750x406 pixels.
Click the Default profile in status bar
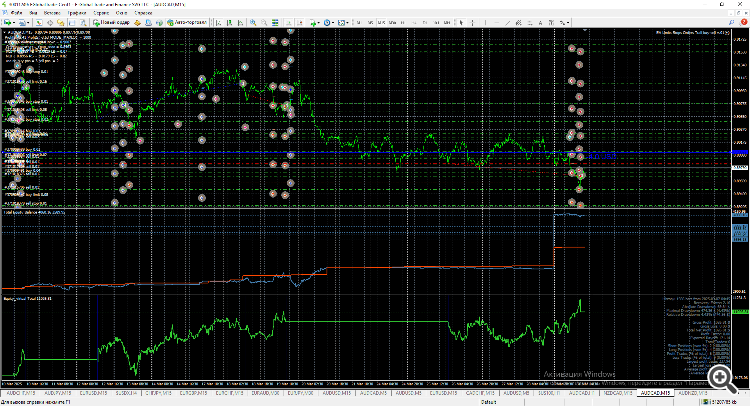488,402
